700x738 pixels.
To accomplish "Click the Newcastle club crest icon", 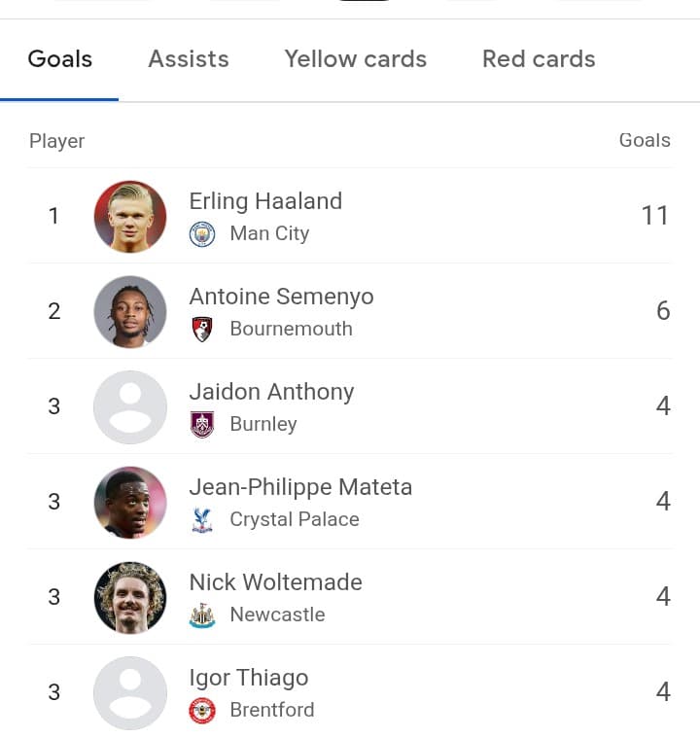I will [202, 615].
